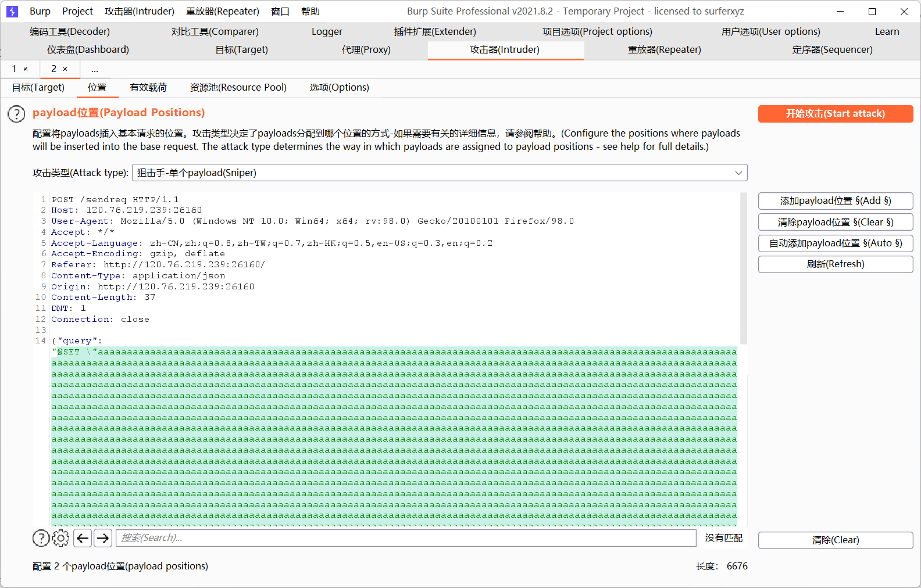Switch to 代理(Proxy) tab
Viewport: 921px width, 588px height.
pyautogui.click(x=366, y=49)
